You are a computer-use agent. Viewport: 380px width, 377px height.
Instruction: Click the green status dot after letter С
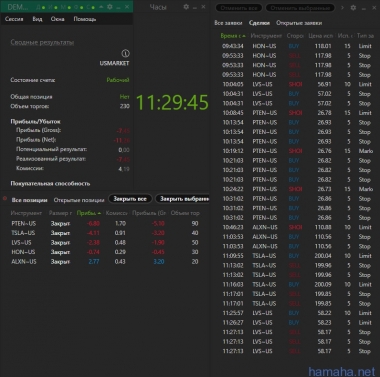click(93, 7)
